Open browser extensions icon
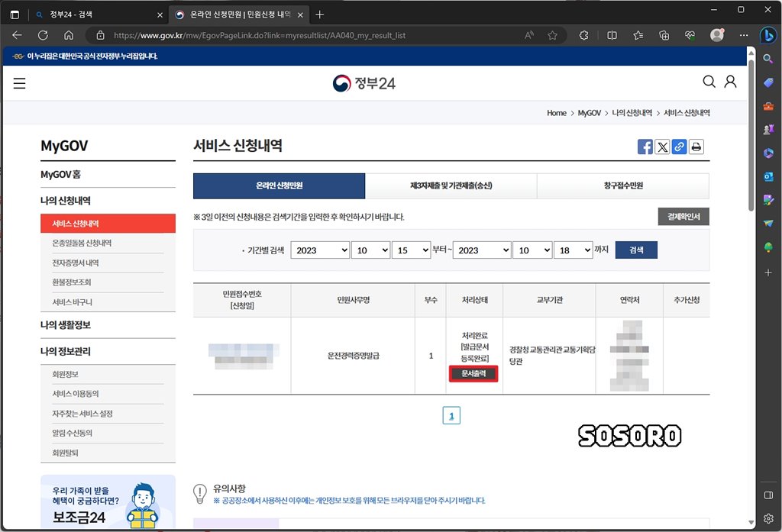This screenshot has width=782, height=532. 583,35
